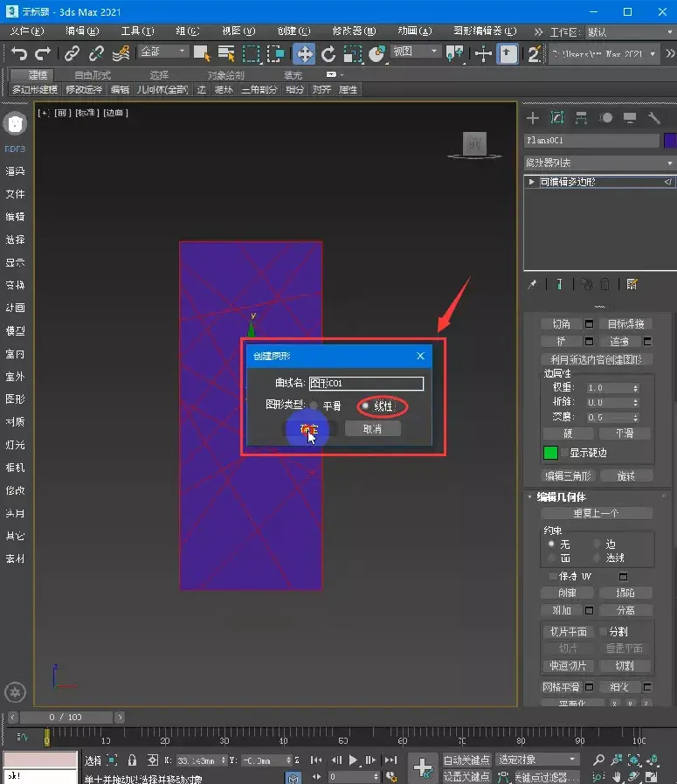This screenshot has height=784, width=677.
Task: Select the 线性 shape type radio button
Action: [365, 406]
